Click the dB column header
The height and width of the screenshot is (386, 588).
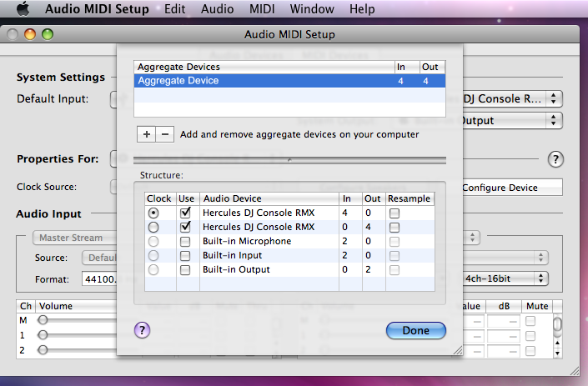pyautogui.click(x=504, y=306)
